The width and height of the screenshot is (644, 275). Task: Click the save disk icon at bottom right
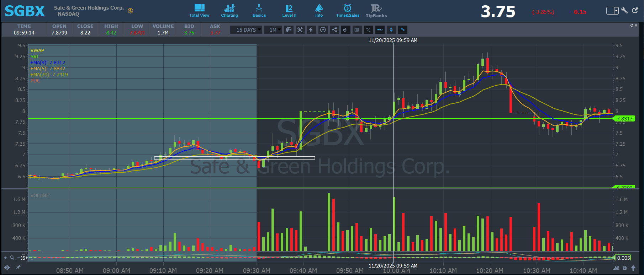pyautogui.click(x=625, y=268)
